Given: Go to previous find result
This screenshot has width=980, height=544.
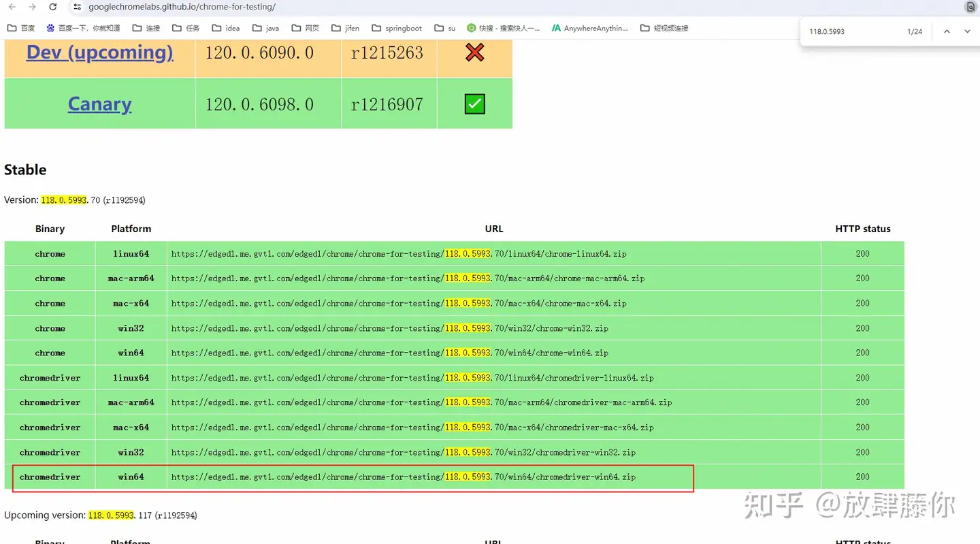Looking at the screenshot, I should point(947,32).
